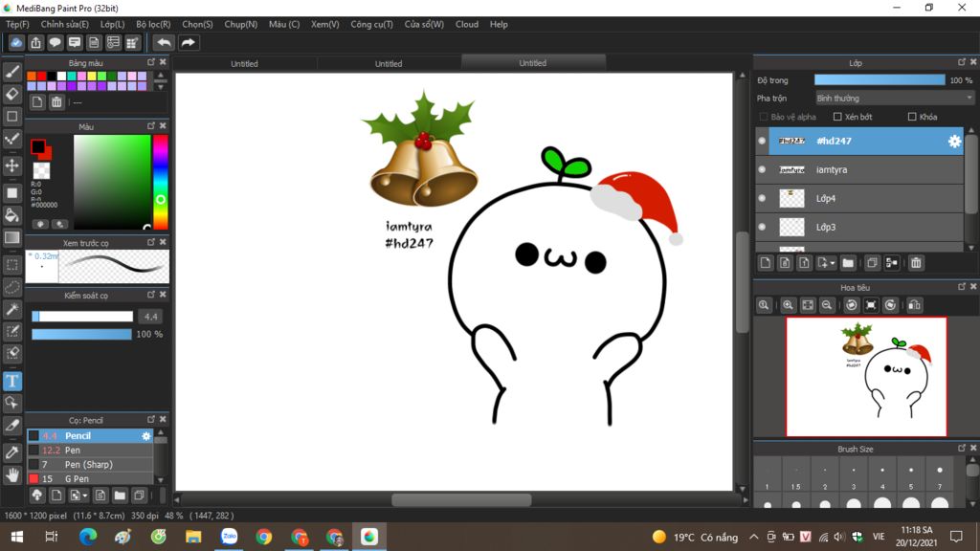Click the Redo arrow
The width and height of the screenshot is (980, 551).
[x=188, y=42]
